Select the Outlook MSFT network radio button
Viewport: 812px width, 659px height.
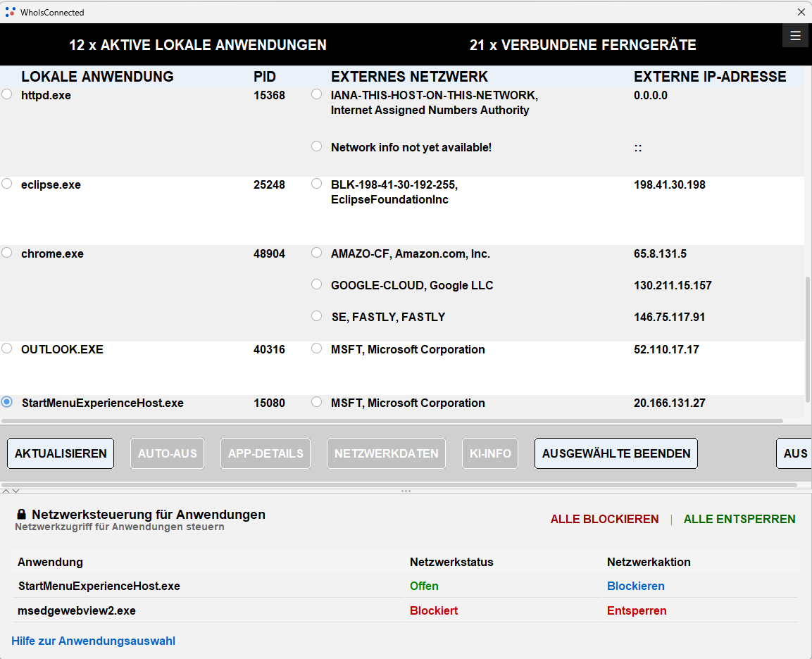tap(316, 349)
